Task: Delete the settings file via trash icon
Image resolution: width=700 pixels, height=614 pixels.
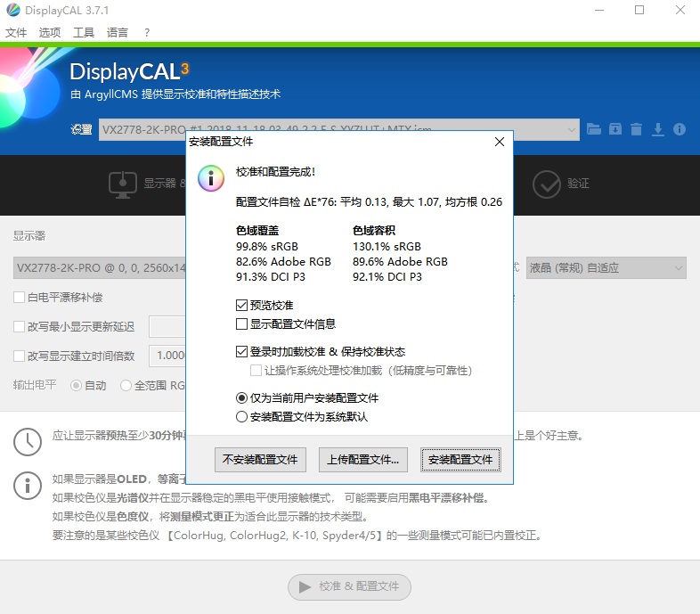Action: (x=636, y=129)
